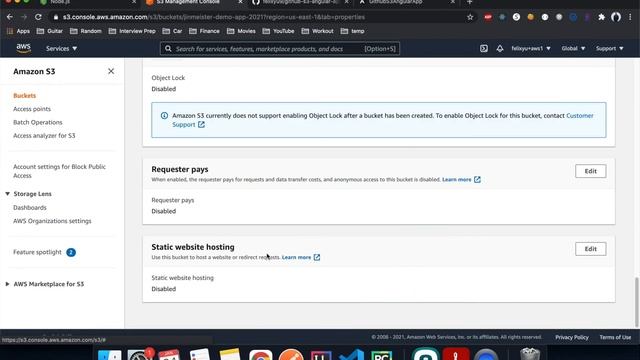This screenshot has width=640, height=360.
Task: Open Finder from the dock
Action: click(x=109, y=354)
